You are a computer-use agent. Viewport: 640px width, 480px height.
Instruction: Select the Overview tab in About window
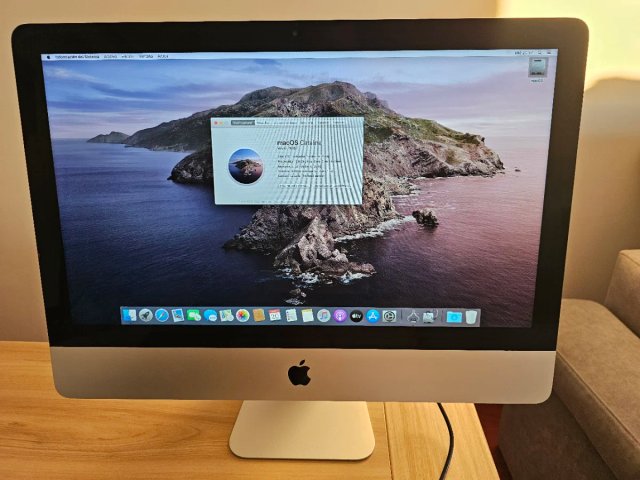(x=243, y=122)
